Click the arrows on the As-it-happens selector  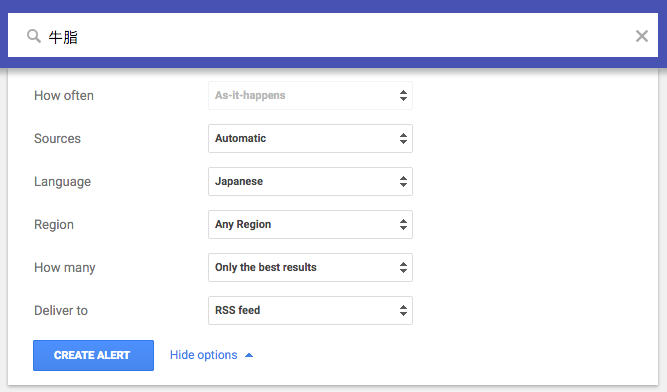point(403,95)
